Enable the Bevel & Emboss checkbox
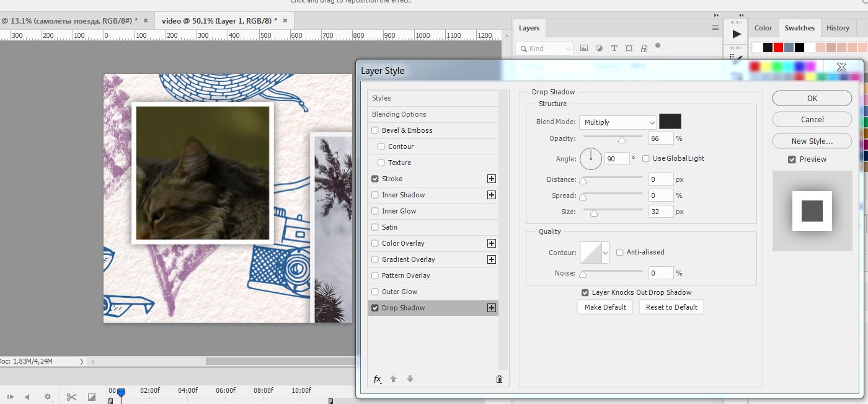This screenshot has width=868, height=404. pyautogui.click(x=375, y=130)
